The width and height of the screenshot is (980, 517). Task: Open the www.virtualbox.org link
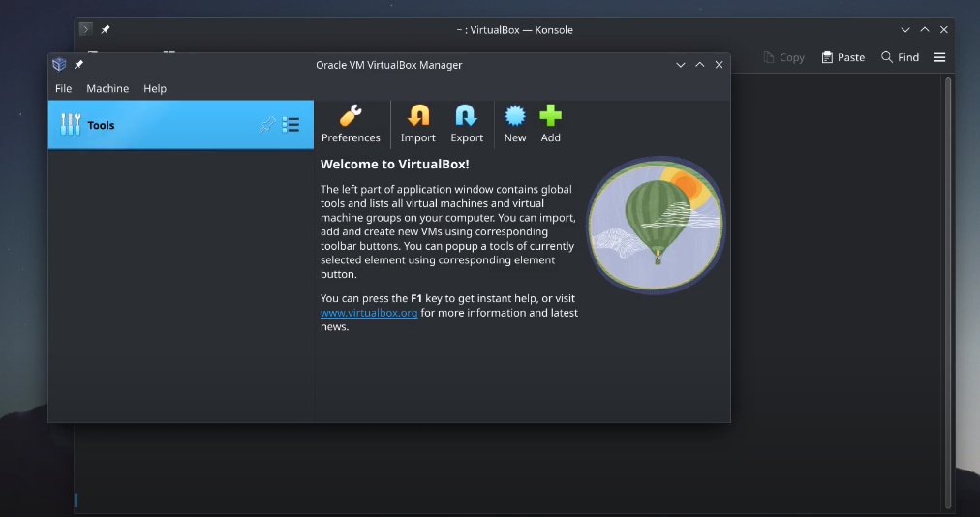tap(369, 314)
